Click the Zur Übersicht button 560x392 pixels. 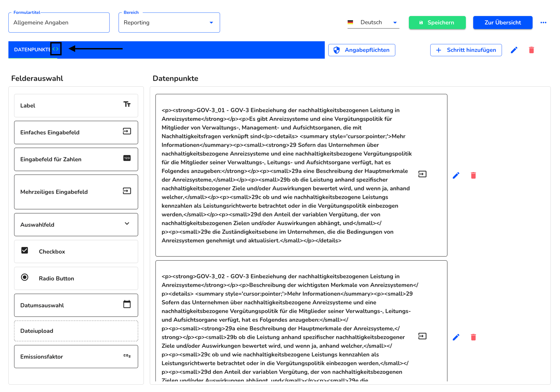[503, 23]
